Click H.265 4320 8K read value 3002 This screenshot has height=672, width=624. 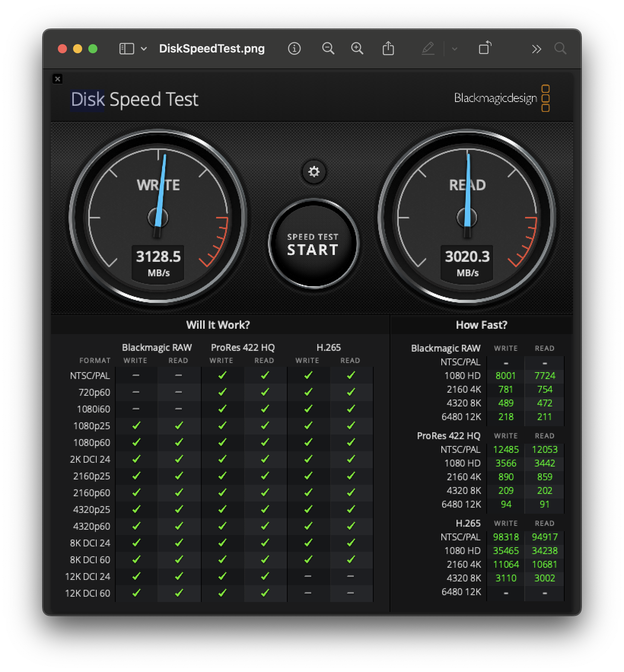coord(544,578)
